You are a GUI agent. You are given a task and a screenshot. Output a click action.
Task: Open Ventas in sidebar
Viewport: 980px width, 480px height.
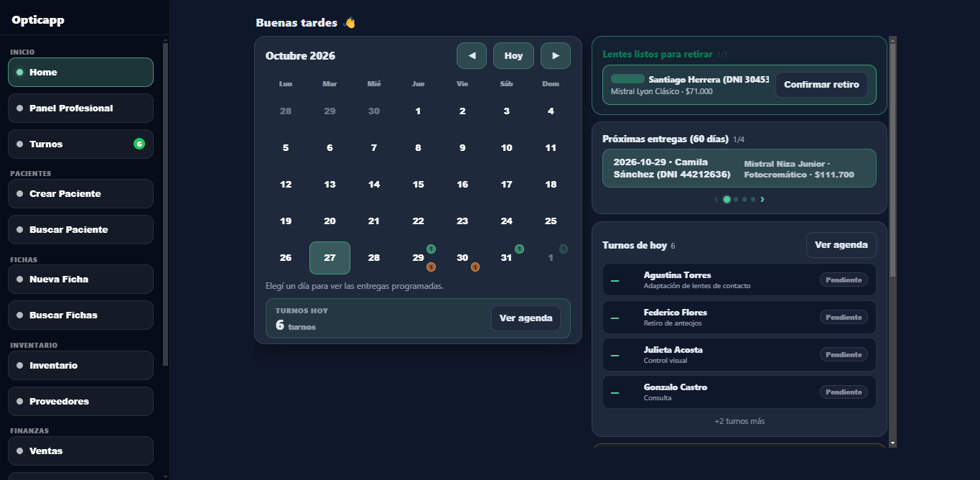point(80,451)
